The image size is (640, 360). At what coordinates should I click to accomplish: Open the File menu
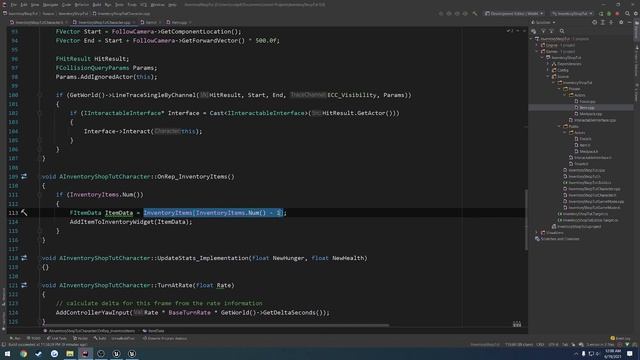tap(14, 4)
